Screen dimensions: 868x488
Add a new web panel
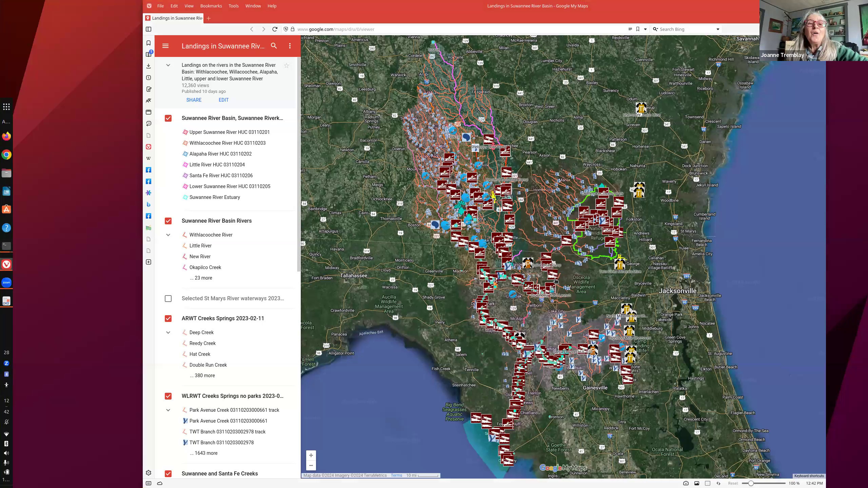[149, 262]
